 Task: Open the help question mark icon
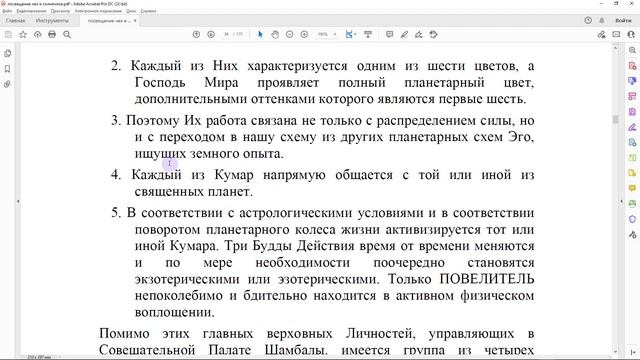point(588,20)
